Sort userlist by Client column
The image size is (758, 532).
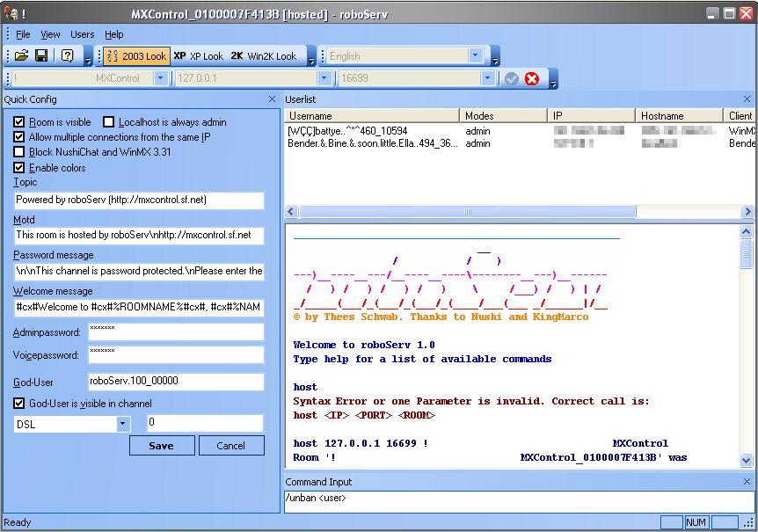pos(740,116)
